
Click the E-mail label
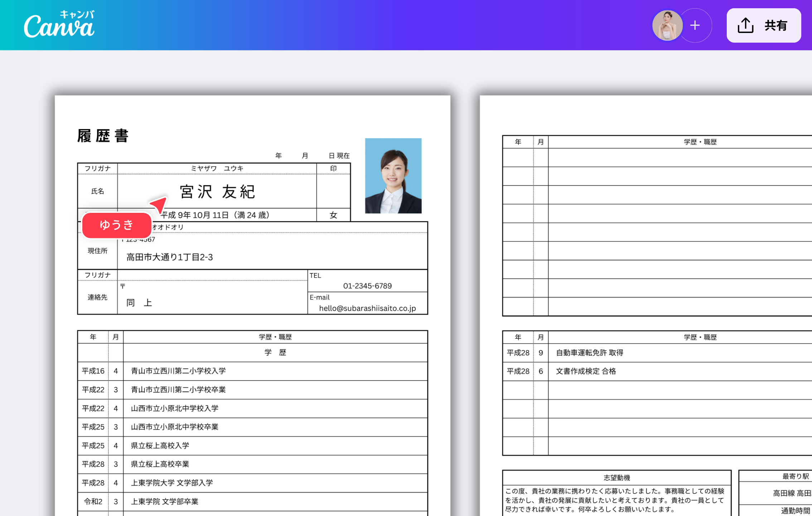[x=319, y=297]
